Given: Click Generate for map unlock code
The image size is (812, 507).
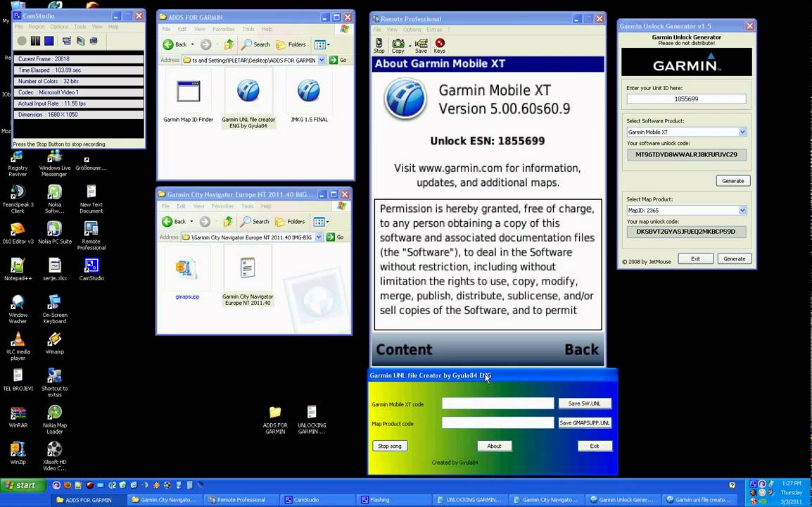Looking at the screenshot, I should tap(735, 258).
